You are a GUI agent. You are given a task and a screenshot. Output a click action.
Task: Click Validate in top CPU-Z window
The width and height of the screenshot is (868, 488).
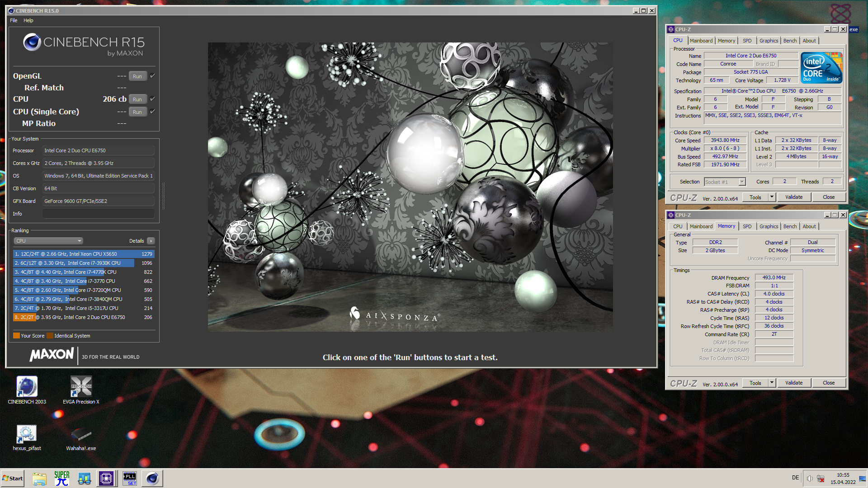(x=794, y=197)
